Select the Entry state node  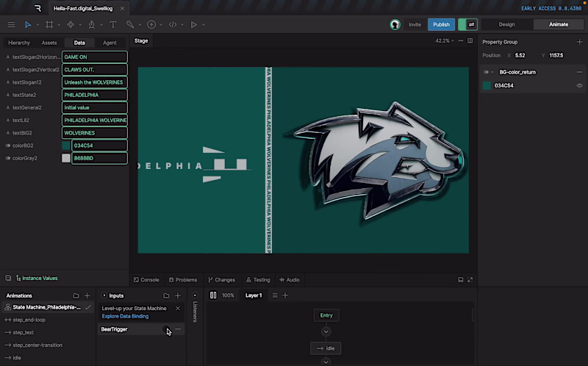[326, 315]
